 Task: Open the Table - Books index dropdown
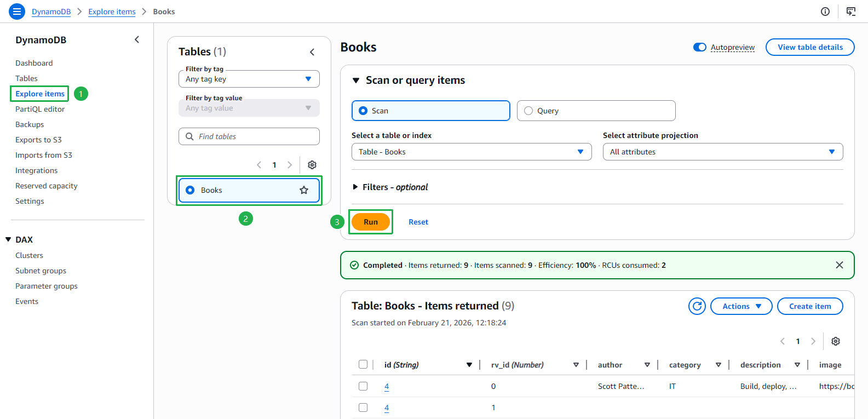[x=472, y=152]
